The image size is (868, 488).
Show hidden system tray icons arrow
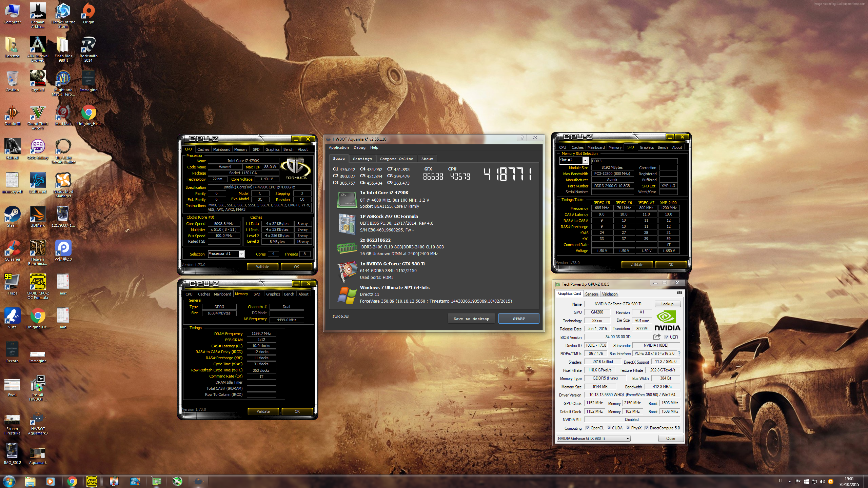[790, 482]
